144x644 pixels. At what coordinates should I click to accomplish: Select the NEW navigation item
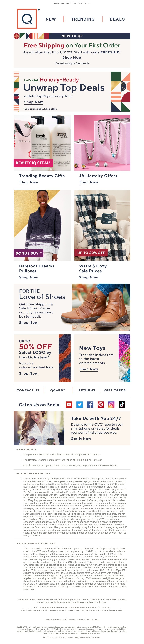click(51, 19)
